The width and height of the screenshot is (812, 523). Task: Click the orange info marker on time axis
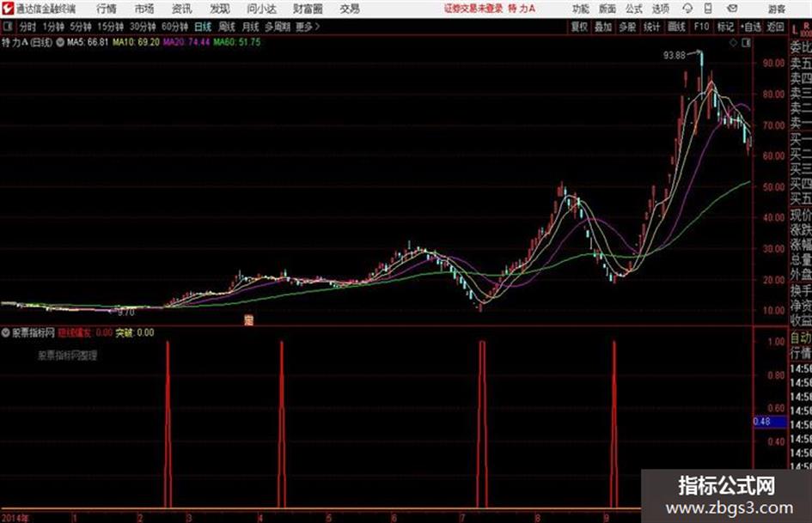[x=248, y=320]
